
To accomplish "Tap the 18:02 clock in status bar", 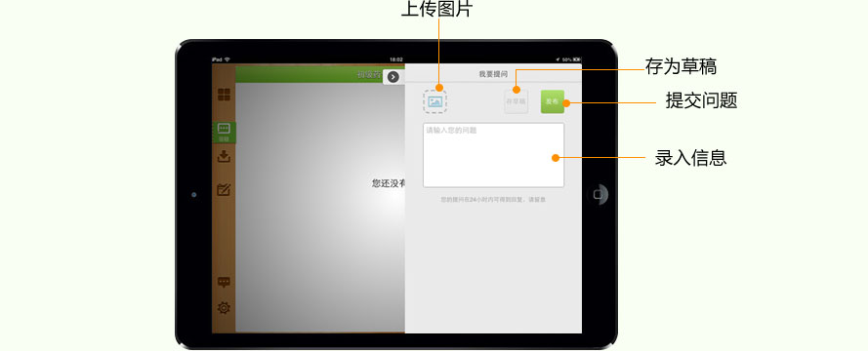I will coord(396,59).
